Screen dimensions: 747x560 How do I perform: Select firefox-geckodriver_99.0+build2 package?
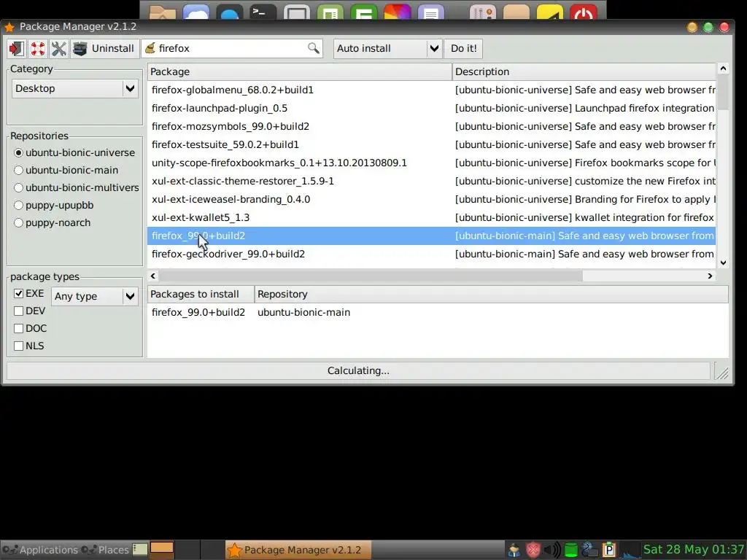(431, 254)
